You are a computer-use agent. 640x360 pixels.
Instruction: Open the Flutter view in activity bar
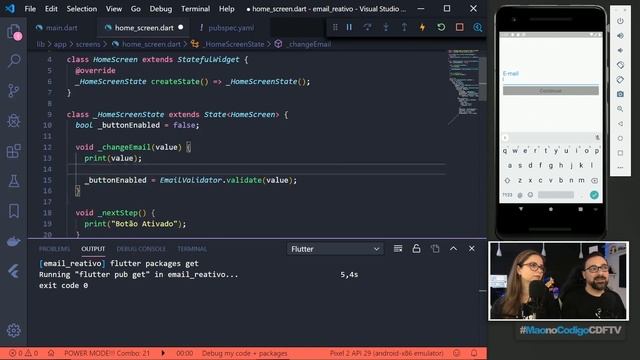pyautogui.click(x=13, y=271)
